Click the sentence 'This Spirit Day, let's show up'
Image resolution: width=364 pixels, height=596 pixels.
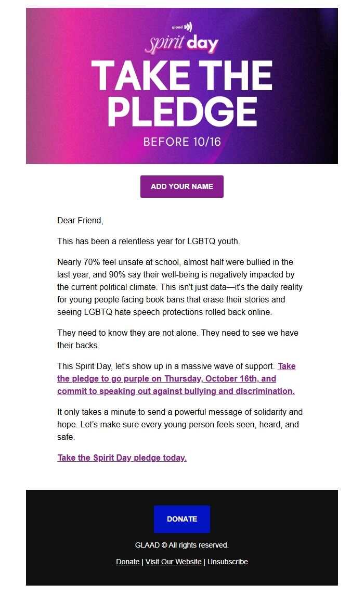[x=166, y=366]
